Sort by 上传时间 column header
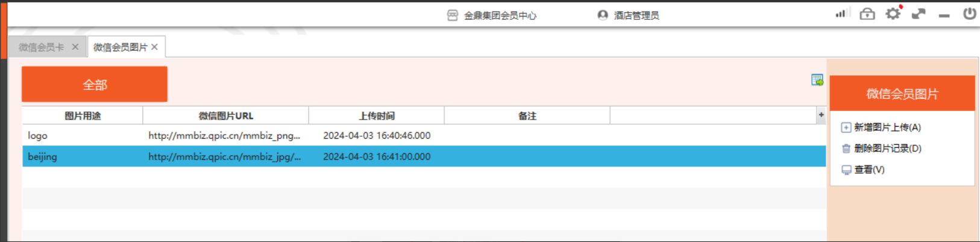980x242 pixels. click(377, 116)
